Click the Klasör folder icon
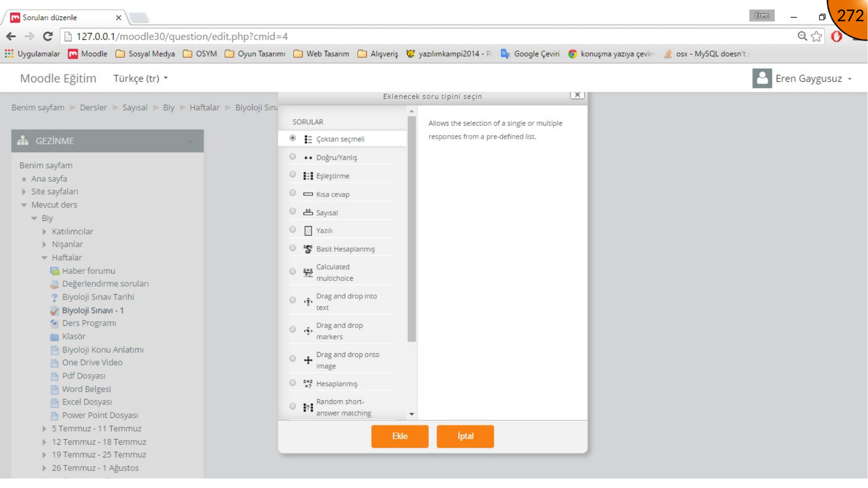The width and height of the screenshot is (868, 488). pyautogui.click(x=55, y=337)
